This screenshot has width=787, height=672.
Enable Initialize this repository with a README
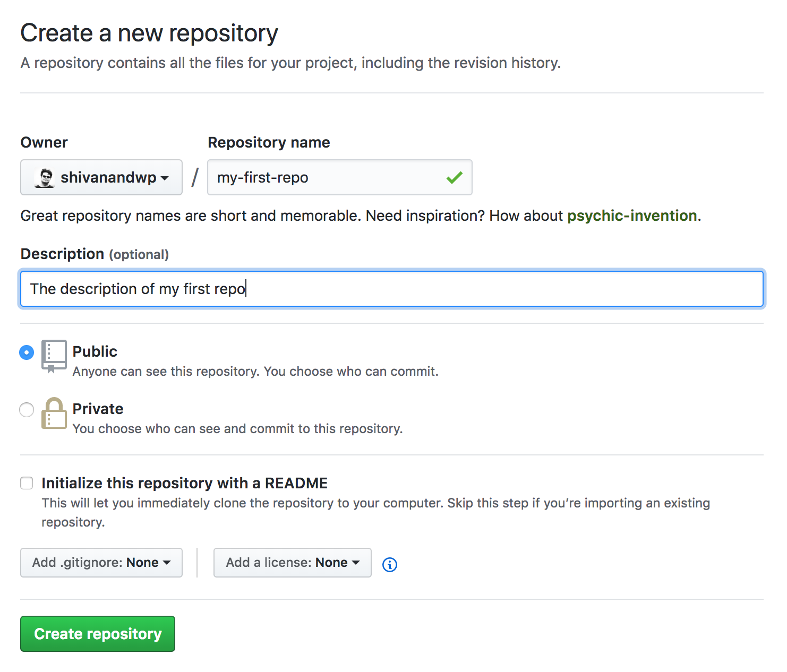pyautogui.click(x=27, y=483)
